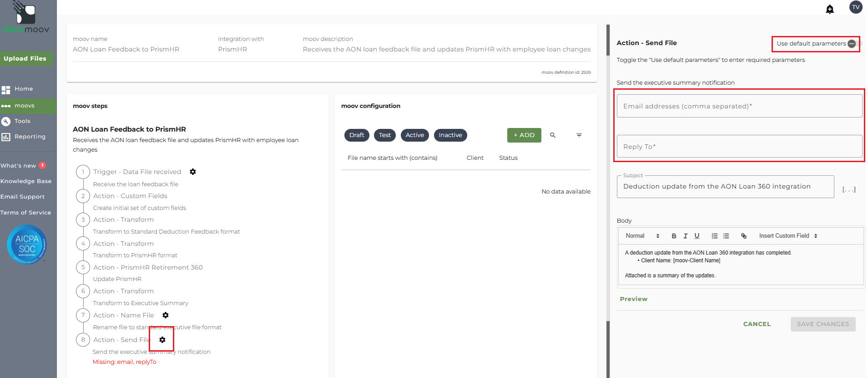This screenshot has width=868, height=378.
Task: Select the step 4 Action - Transform entry
Action: click(123, 244)
